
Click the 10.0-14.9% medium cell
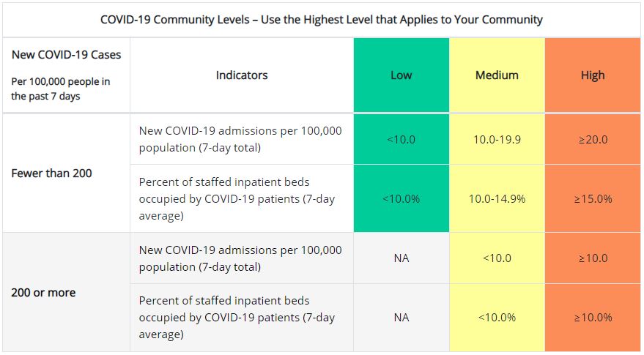coord(497,198)
